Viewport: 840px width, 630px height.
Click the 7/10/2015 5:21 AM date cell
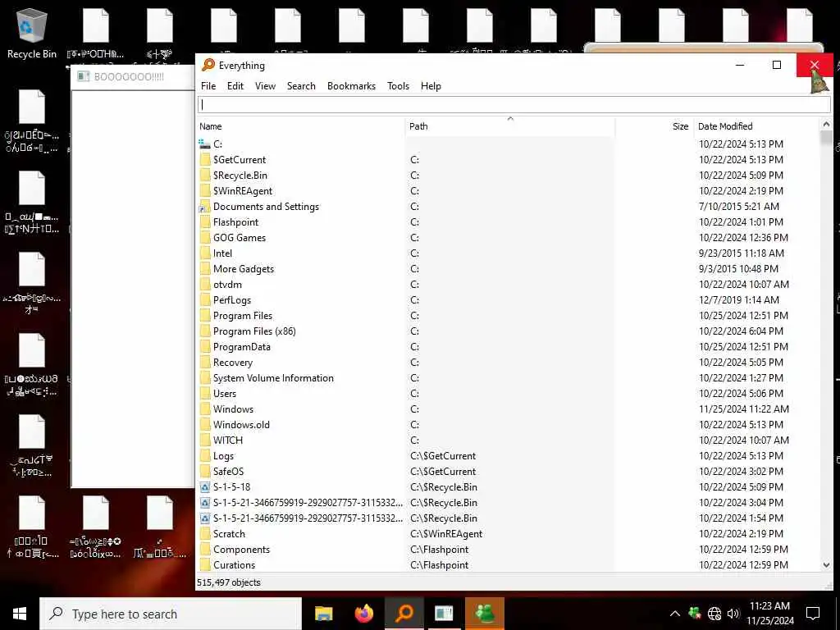(739, 206)
